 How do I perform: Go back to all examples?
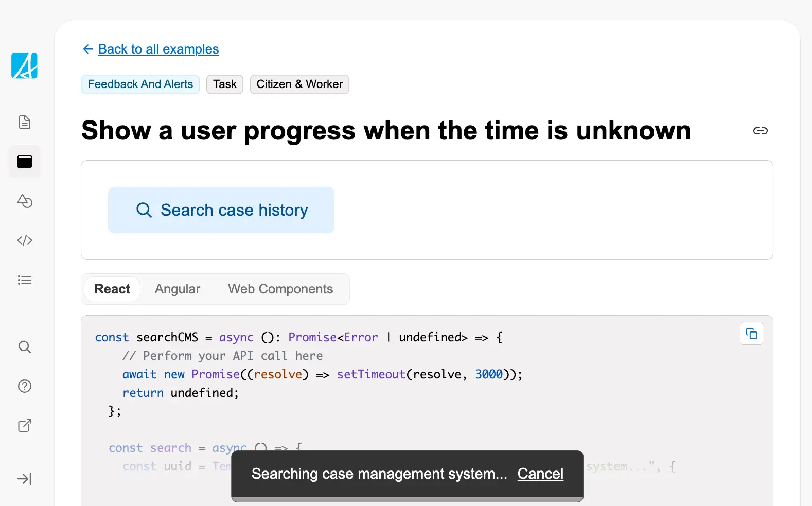[158, 49]
